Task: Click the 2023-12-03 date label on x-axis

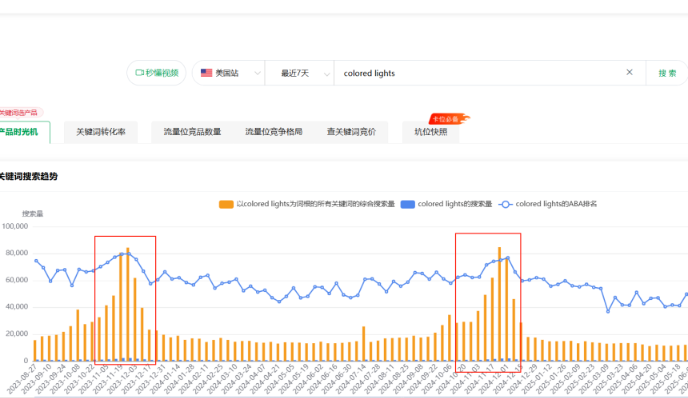Action: 123,378
